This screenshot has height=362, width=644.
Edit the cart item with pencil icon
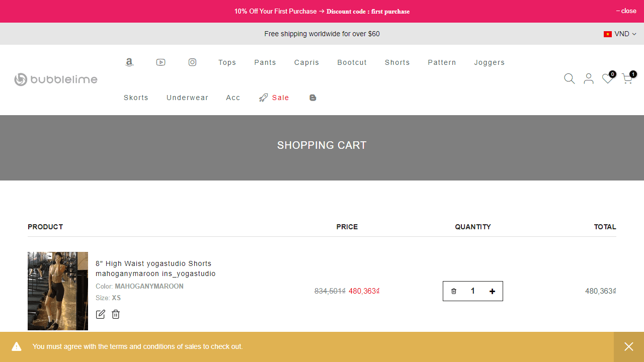[101, 314]
